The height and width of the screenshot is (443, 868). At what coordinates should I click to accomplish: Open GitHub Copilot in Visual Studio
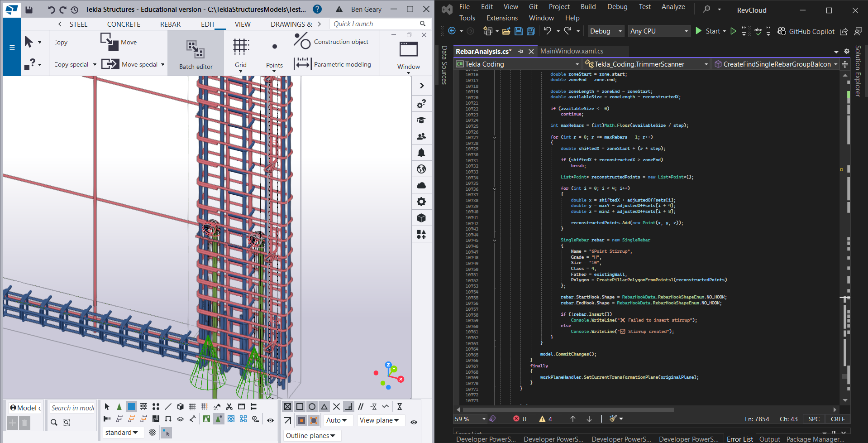(x=806, y=31)
